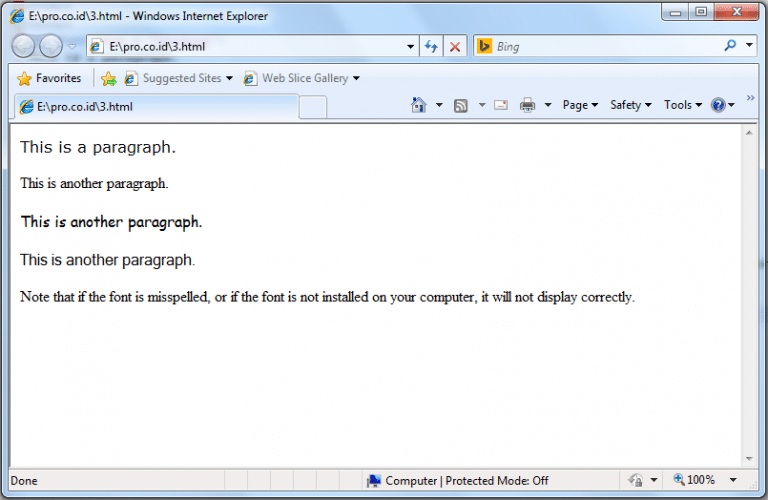The height and width of the screenshot is (500, 768).
Task: Open the Safety menu
Action: click(x=630, y=105)
